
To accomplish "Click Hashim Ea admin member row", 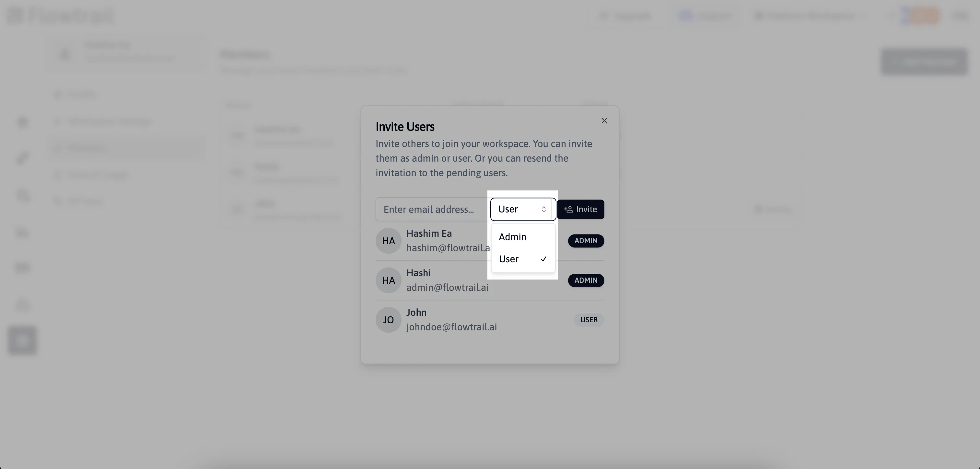I will pyautogui.click(x=489, y=240).
